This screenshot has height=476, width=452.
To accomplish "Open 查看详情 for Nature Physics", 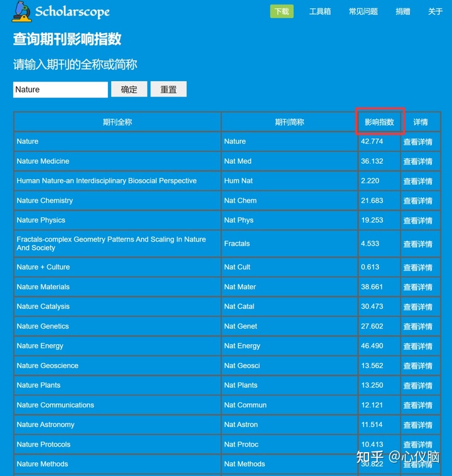I will [x=418, y=220].
